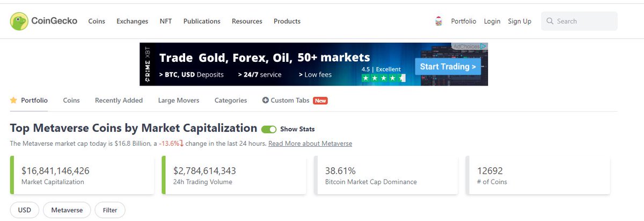Open the Products menu
The height and width of the screenshot is (221, 644).
(287, 22)
